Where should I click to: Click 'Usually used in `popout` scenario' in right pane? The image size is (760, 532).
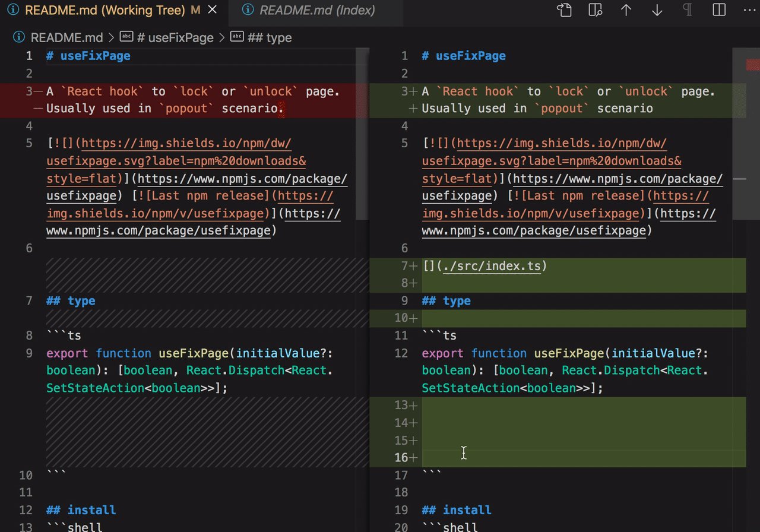pos(537,109)
